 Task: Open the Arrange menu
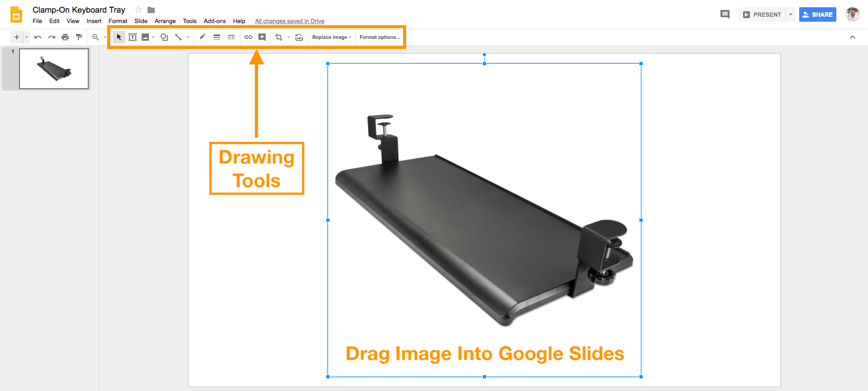(x=165, y=21)
